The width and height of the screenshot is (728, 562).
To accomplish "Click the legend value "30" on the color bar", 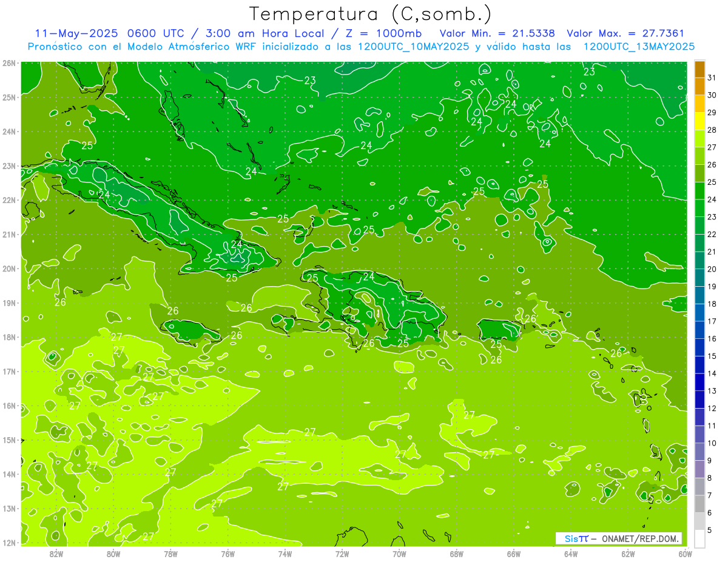I will click(712, 95).
